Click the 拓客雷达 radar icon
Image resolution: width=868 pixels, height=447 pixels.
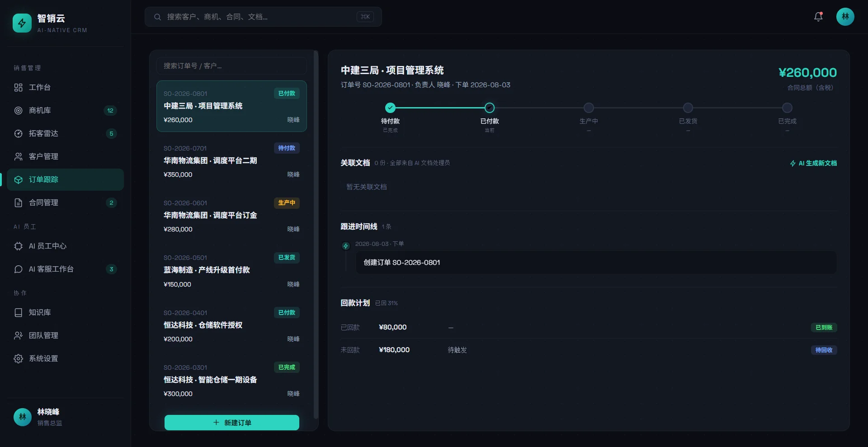click(x=18, y=133)
